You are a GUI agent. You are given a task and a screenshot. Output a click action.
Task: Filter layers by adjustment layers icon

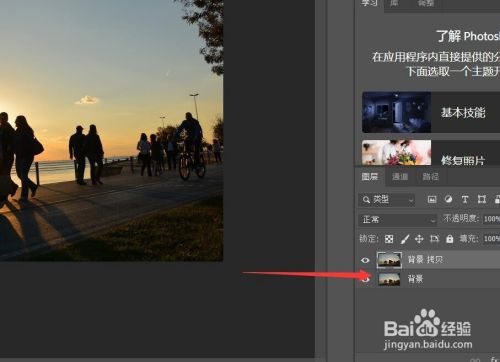point(449,199)
